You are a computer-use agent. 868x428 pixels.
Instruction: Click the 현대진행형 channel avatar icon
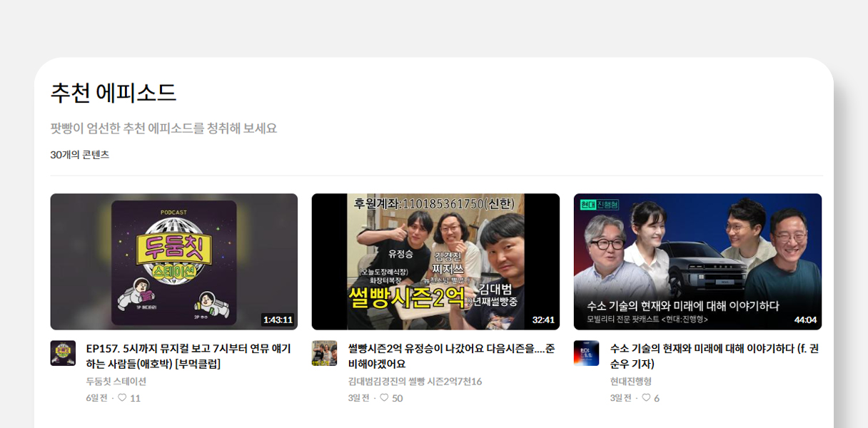587,352
